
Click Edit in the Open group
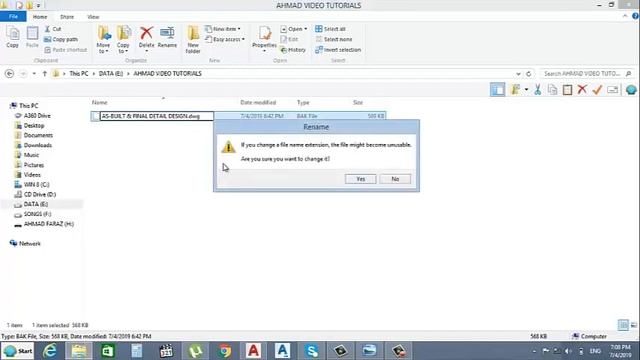pos(289,39)
